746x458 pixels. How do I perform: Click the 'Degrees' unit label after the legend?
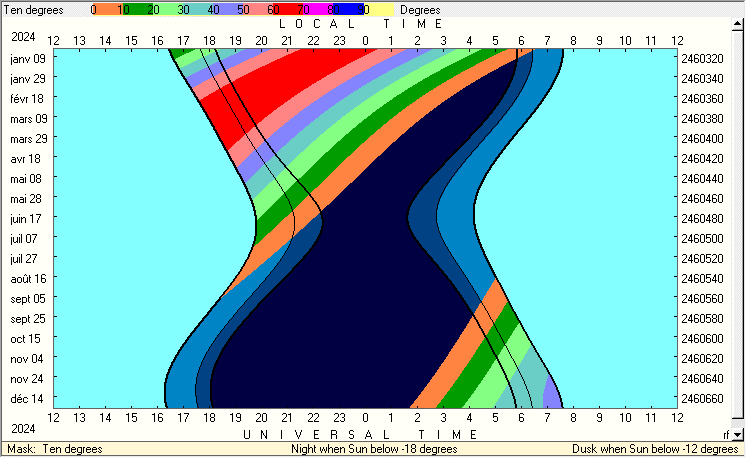[x=420, y=10]
